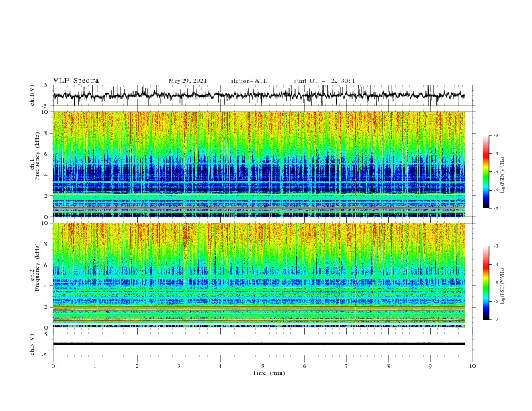Click the "-3" tick on ch.1 colorbar
Viewport: 532px width, 411px height.
coord(495,135)
